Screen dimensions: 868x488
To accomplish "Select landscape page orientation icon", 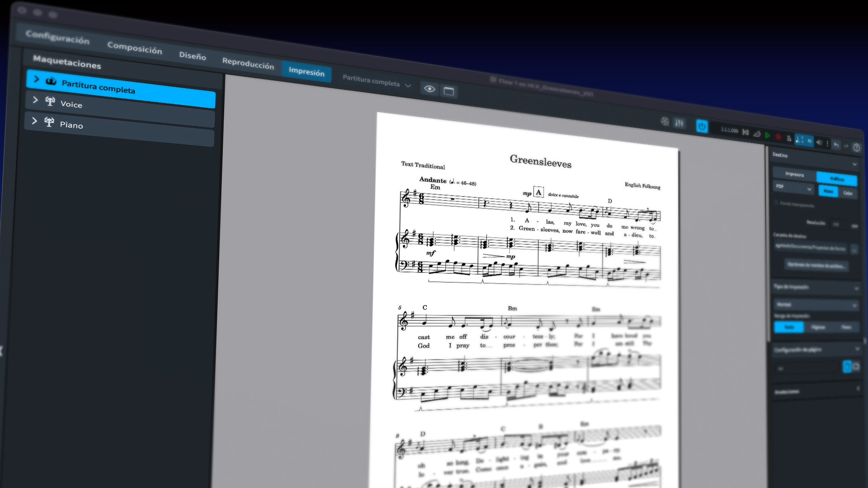I will [x=856, y=367].
